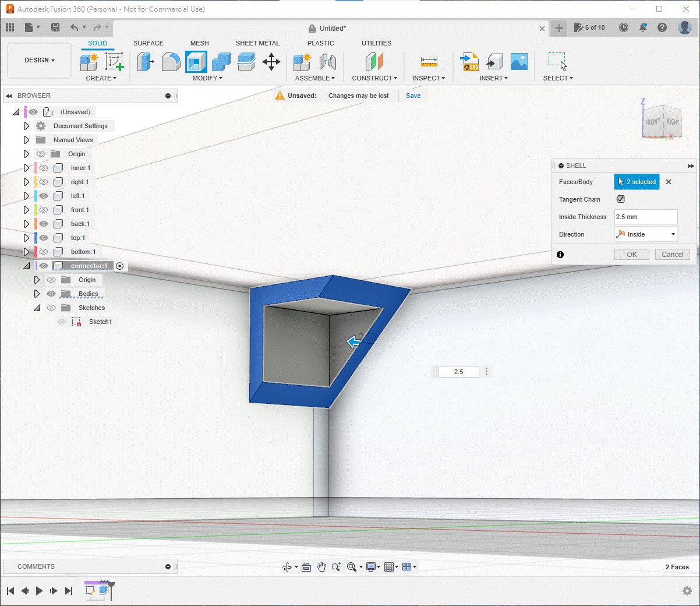Screen dimensions: 700x606
Task: Show the hidden inner:1 component
Action: [44, 168]
